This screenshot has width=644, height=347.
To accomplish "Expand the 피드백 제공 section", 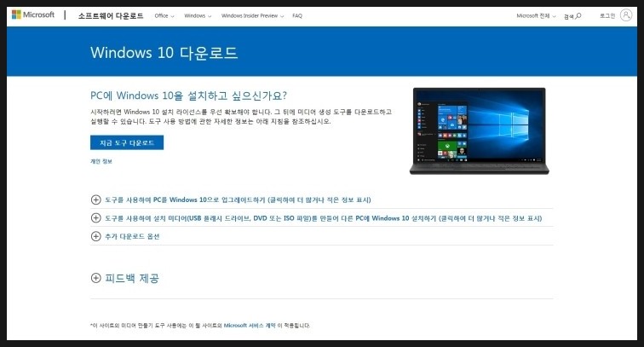I will pyautogui.click(x=132, y=278).
